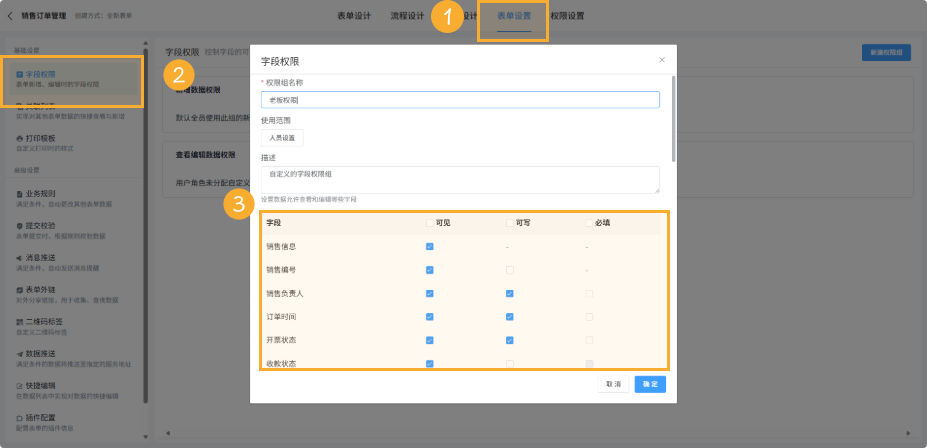Viewport: 927px width, 448px height.
Task: Click the 开票状态 field name
Action: pyautogui.click(x=280, y=340)
